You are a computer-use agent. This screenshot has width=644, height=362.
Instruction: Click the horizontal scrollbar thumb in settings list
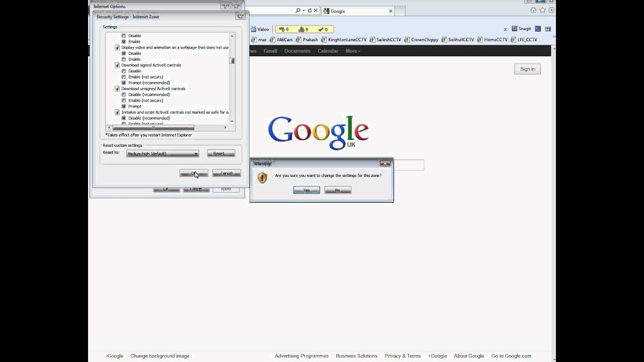153,128
